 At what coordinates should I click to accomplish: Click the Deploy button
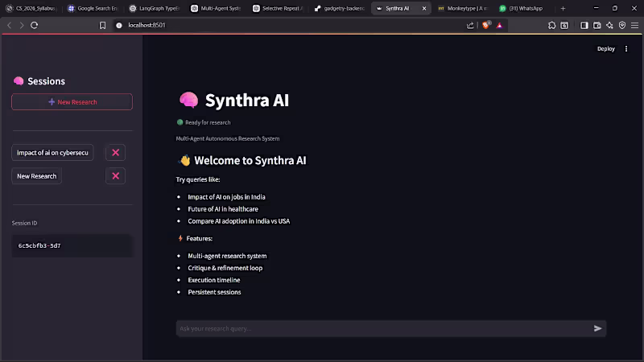pyautogui.click(x=606, y=48)
